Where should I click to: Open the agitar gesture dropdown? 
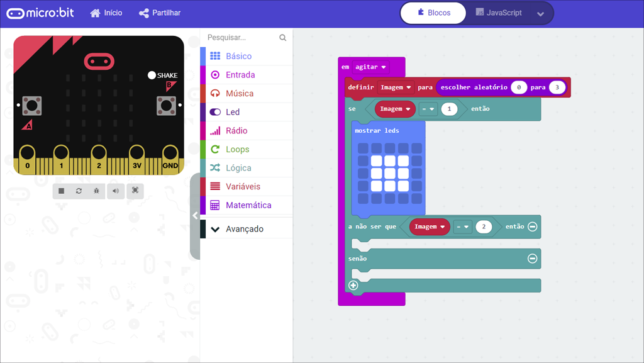[370, 67]
